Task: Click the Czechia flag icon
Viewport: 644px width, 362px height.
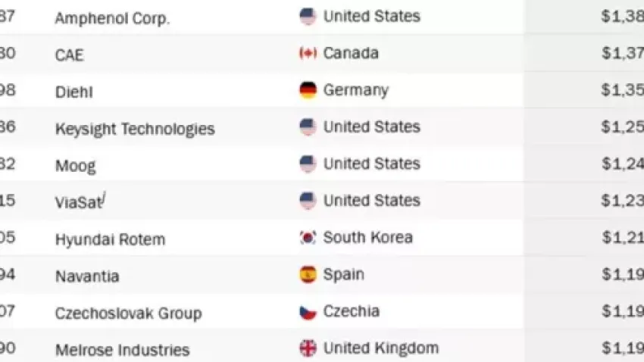Action: click(308, 311)
